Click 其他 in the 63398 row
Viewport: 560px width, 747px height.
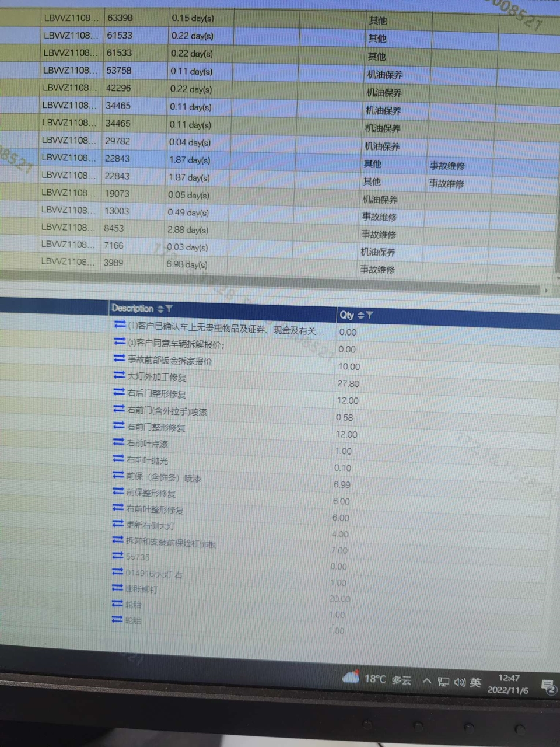[x=378, y=20]
